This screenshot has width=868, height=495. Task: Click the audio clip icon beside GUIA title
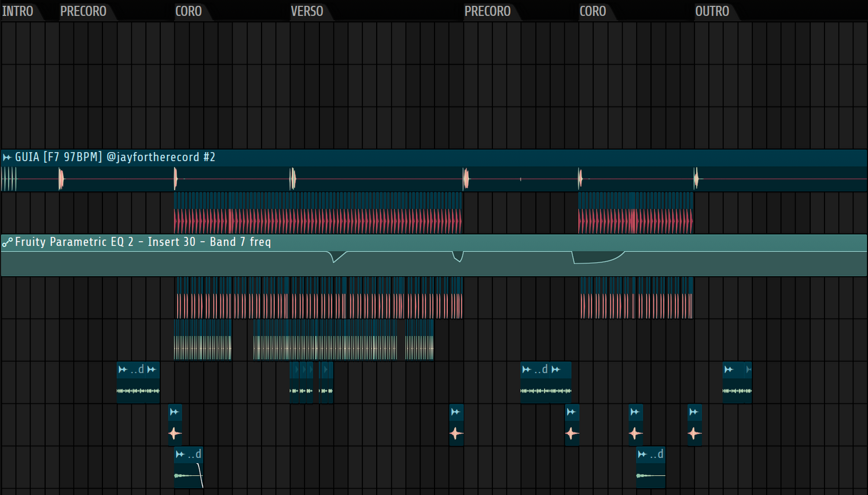click(7, 157)
